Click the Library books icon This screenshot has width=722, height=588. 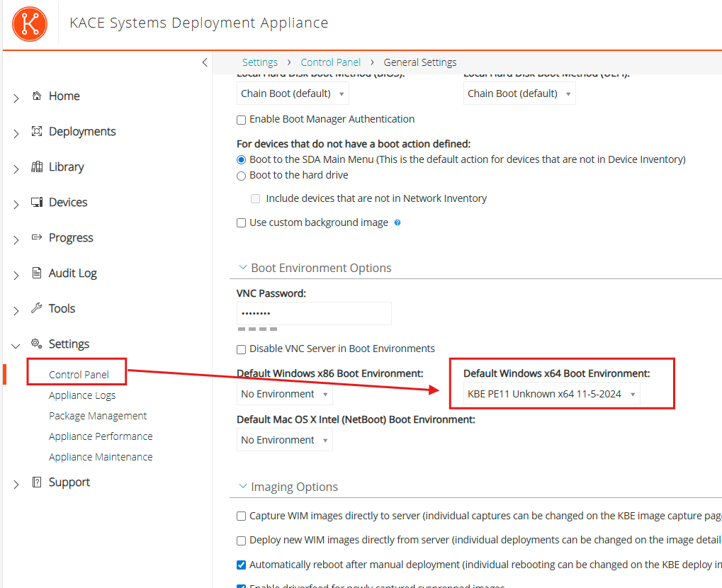pos(37,167)
